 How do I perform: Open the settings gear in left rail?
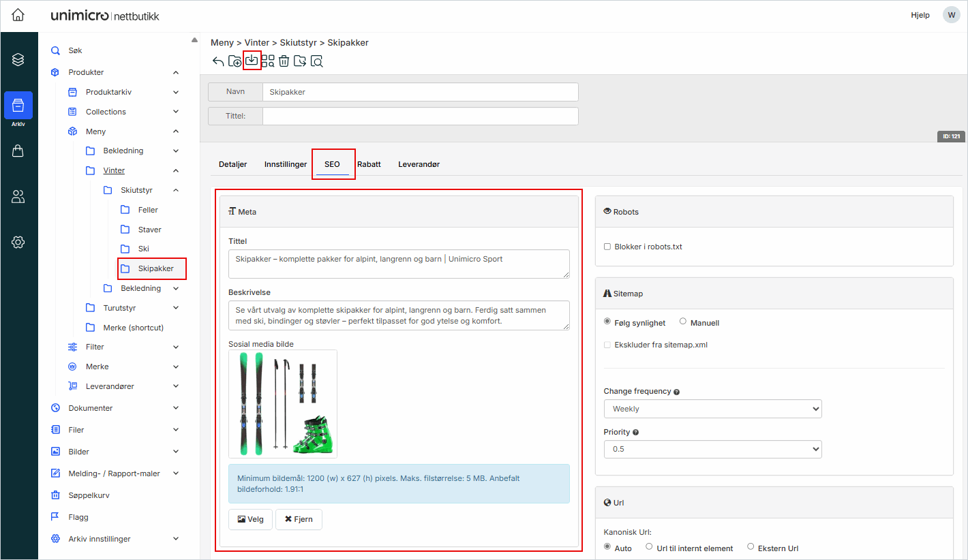pos(18,242)
